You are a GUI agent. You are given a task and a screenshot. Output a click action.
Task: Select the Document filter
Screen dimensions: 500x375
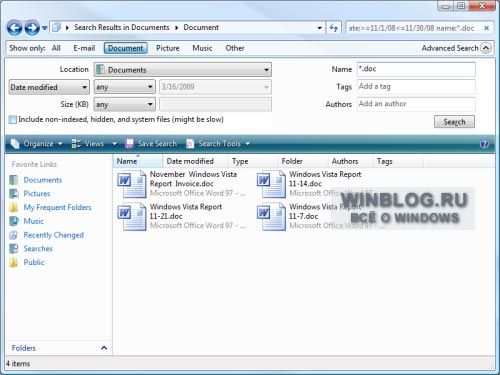(x=126, y=48)
